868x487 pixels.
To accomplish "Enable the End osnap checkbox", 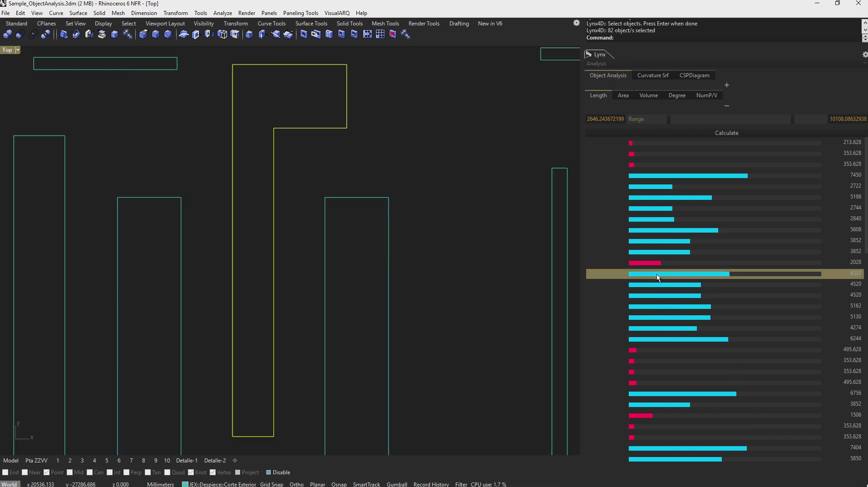I will (5, 472).
